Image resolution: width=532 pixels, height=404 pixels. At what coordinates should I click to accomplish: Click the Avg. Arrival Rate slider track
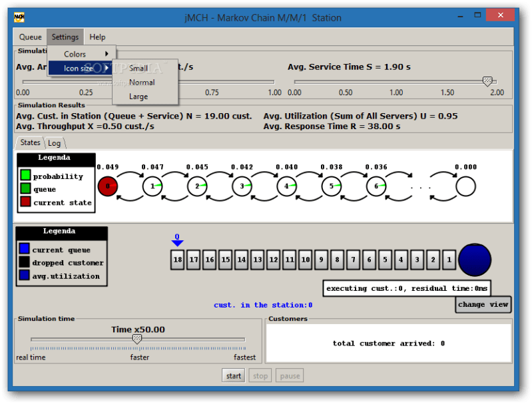148,82
